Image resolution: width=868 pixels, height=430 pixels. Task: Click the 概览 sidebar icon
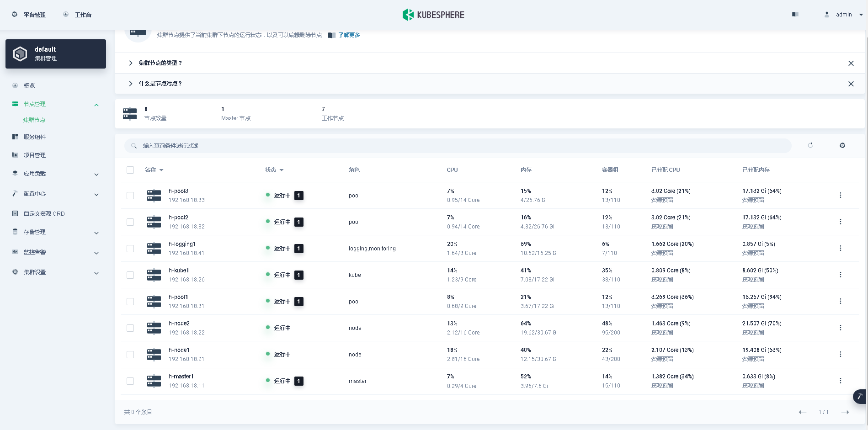tap(15, 85)
